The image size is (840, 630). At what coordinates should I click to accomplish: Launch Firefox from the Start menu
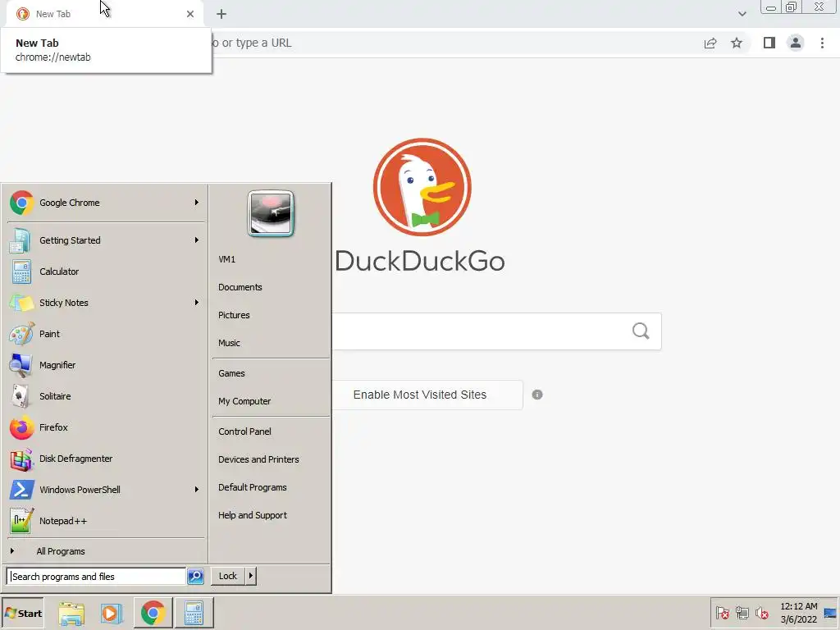(104, 427)
